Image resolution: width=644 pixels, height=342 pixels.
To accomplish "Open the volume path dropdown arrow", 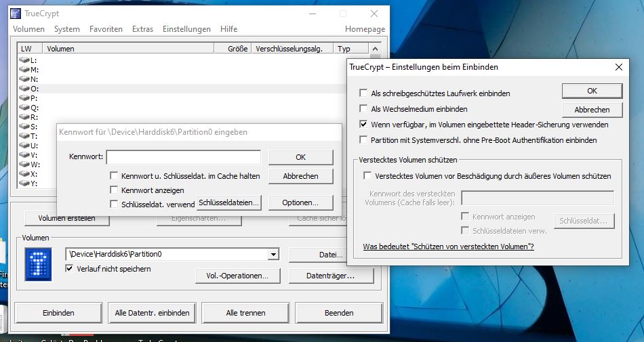I will click(274, 254).
